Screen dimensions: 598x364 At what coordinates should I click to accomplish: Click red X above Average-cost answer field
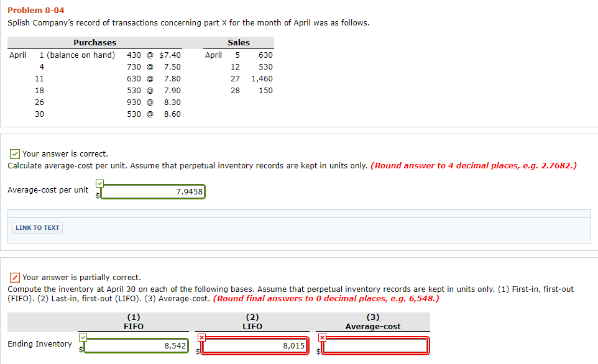click(321, 336)
